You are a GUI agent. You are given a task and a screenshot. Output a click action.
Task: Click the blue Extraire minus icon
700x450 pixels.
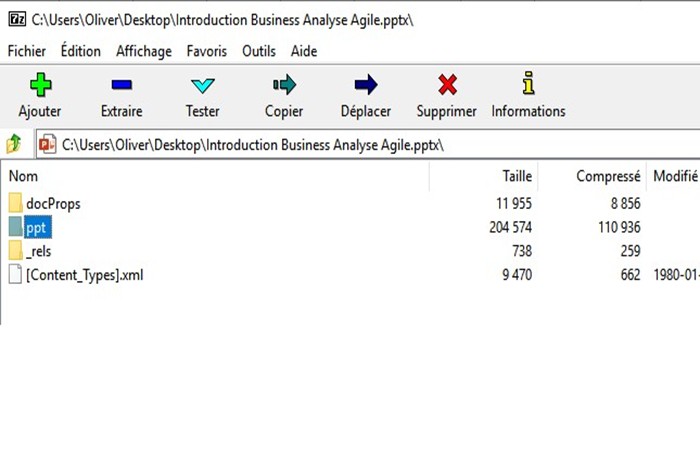pyautogui.click(x=121, y=84)
